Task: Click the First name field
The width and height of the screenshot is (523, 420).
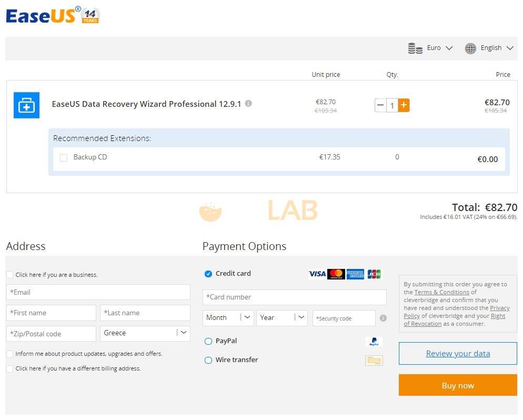Action: 51,313
